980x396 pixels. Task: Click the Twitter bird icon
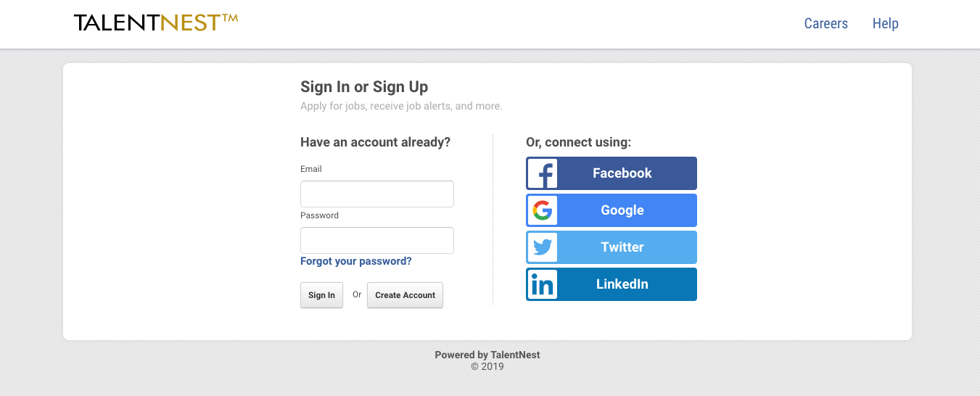543,247
